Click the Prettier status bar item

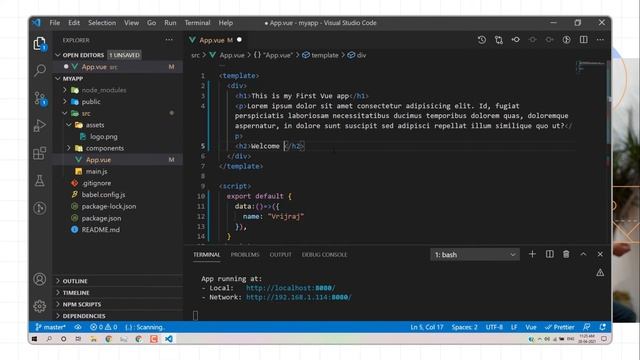coord(559,327)
